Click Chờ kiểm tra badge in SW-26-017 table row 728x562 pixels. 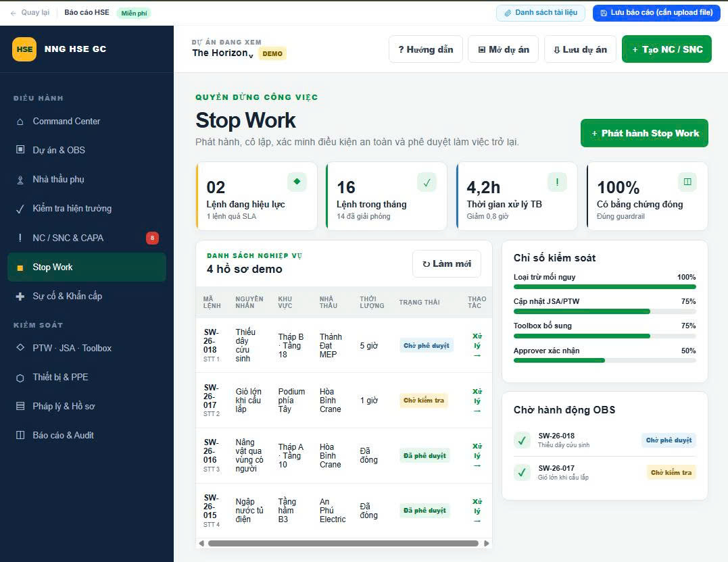point(423,400)
